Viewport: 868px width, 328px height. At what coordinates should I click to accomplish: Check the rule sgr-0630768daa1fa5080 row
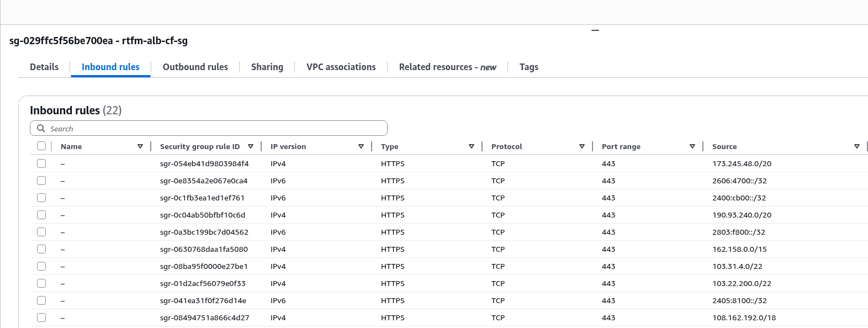point(41,249)
